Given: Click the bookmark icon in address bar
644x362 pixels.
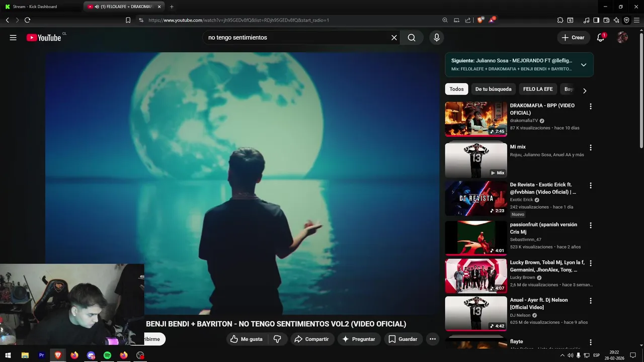Looking at the screenshot, I should 128,20.
